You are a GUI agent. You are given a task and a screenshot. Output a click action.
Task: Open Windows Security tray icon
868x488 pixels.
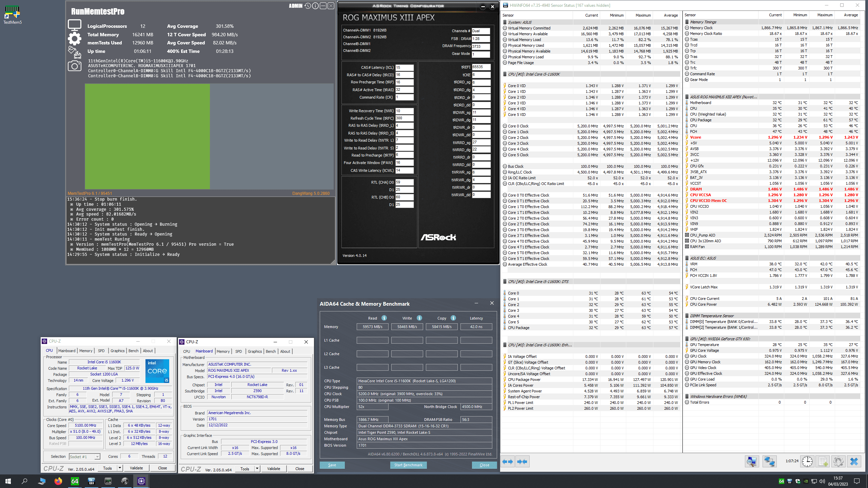click(x=797, y=481)
